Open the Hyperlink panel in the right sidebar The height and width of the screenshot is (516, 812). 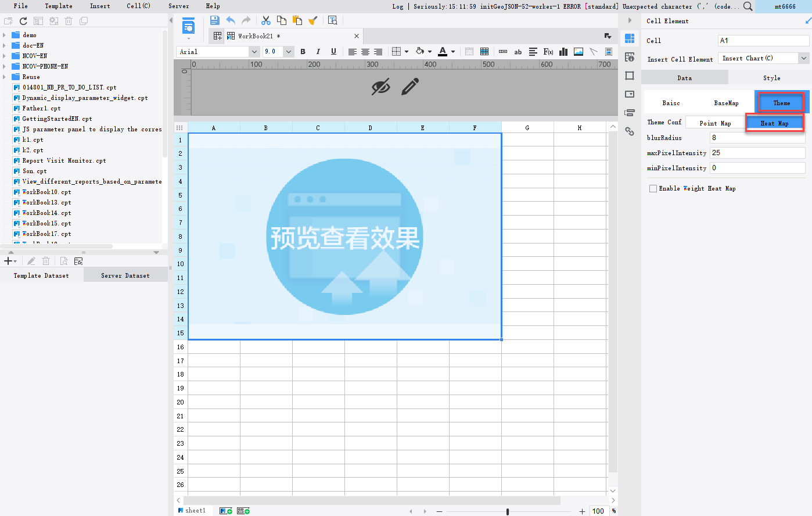click(x=630, y=131)
